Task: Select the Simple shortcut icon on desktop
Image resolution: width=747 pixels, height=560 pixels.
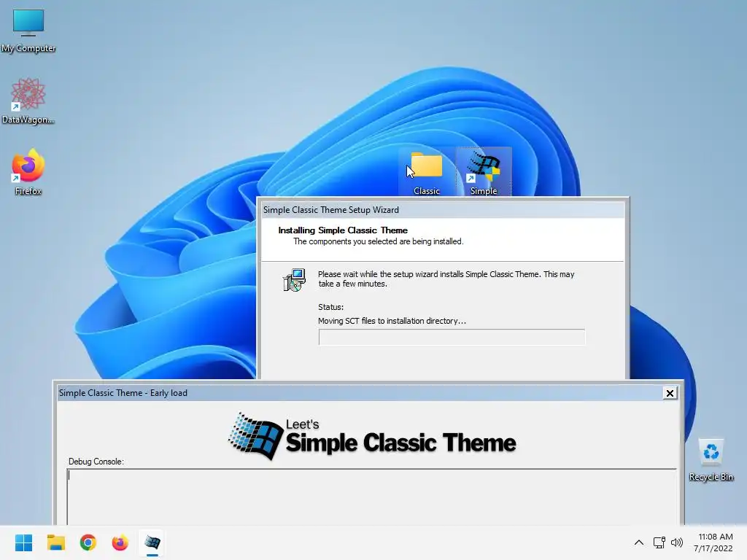Action: (x=484, y=172)
